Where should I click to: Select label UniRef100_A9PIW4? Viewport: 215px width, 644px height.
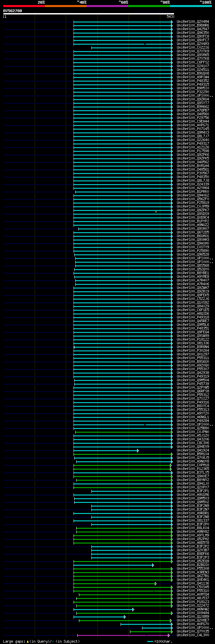193,77
